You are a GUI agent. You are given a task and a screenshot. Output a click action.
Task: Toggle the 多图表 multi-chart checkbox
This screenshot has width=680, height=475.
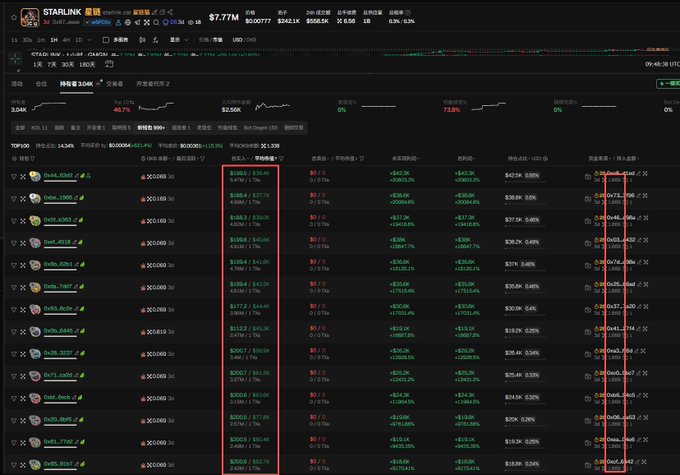[106, 40]
